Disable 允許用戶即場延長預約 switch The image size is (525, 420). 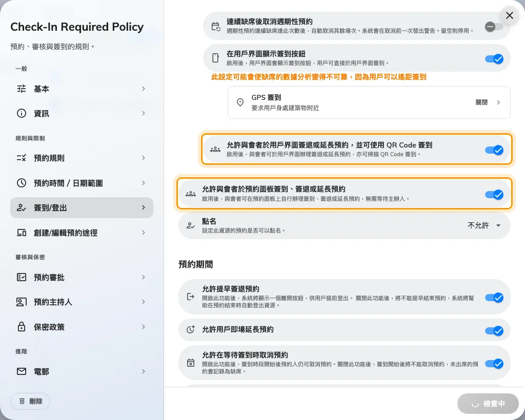[494, 331]
